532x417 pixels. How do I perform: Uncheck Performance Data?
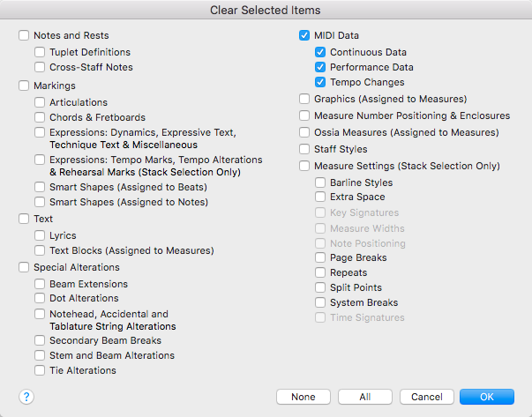320,68
